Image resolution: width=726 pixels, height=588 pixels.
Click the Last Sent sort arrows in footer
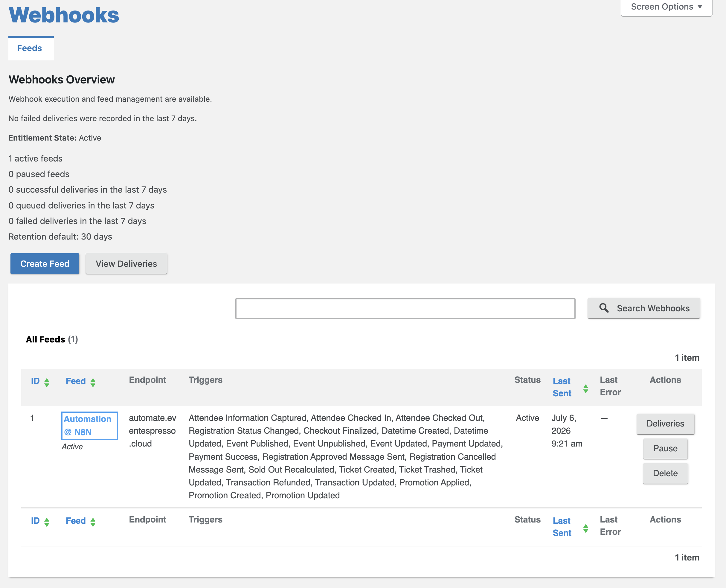585,528
